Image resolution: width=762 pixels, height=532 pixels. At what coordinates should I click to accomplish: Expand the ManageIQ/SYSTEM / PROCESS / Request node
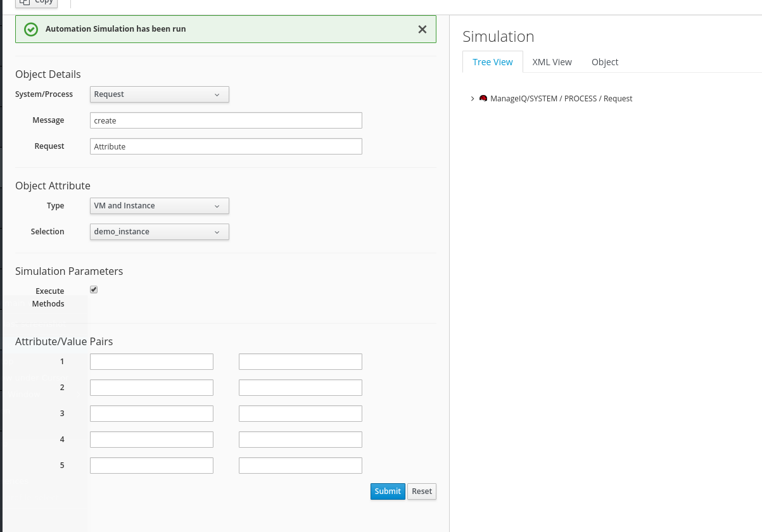(x=472, y=98)
